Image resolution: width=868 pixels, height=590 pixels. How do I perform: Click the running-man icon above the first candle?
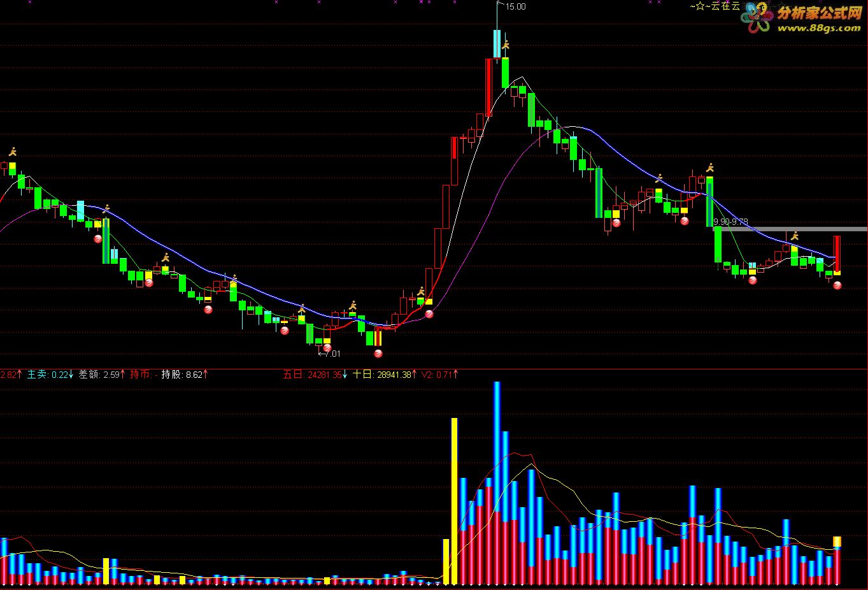(x=13, y=152)
